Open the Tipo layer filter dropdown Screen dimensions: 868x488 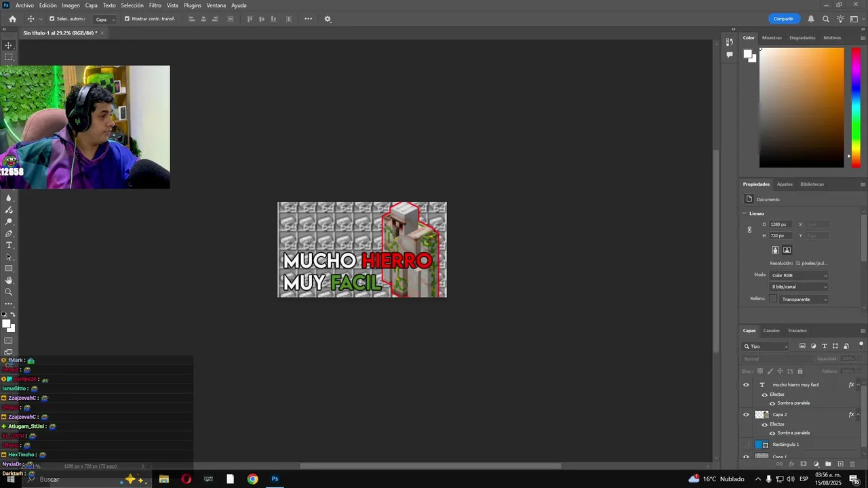tap(766, 346)
